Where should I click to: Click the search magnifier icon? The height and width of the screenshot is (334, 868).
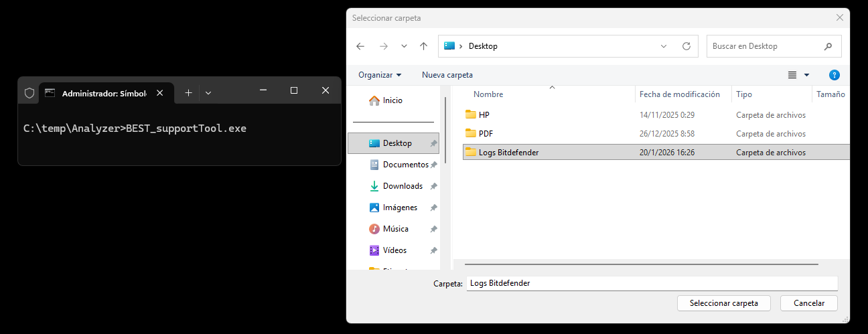(x=828, y=46)
